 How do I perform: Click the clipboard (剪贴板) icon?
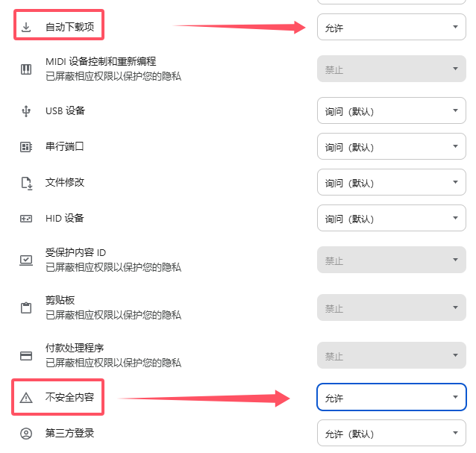pos(26,307)
